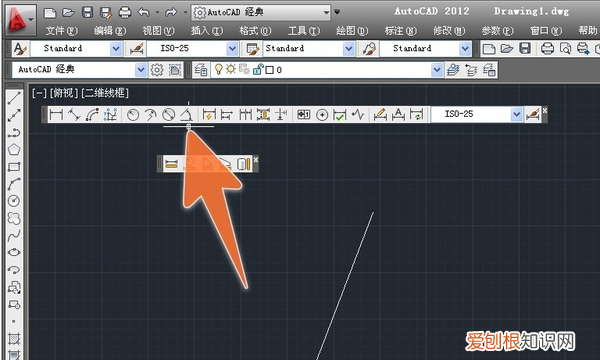The width and height of the screenshot is (600, 360).
Task: Select the Polyline tool
Action: pos(14,133)
